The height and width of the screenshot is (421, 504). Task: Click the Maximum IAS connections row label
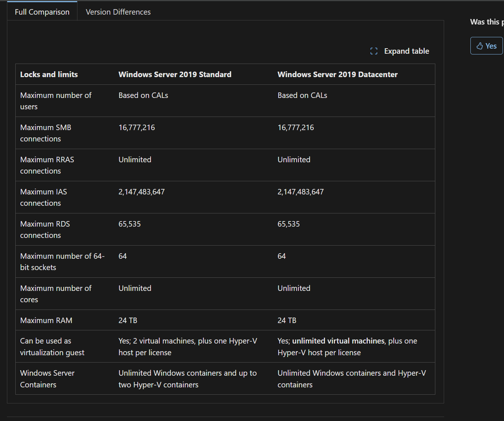[43, 197]
